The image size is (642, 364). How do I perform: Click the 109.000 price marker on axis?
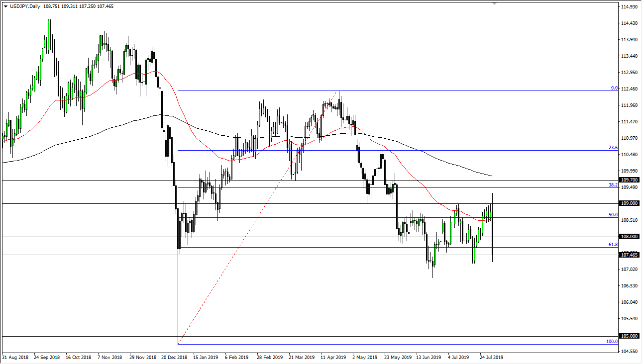point(628,203)
